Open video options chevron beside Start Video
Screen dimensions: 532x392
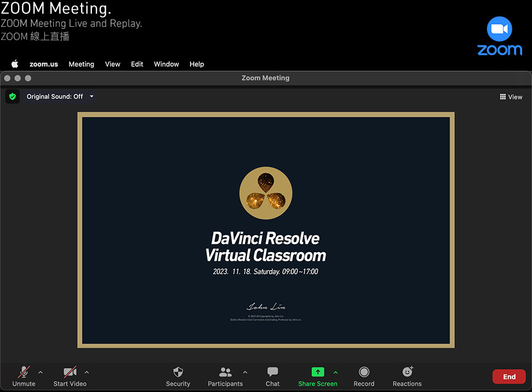(87, 372)
